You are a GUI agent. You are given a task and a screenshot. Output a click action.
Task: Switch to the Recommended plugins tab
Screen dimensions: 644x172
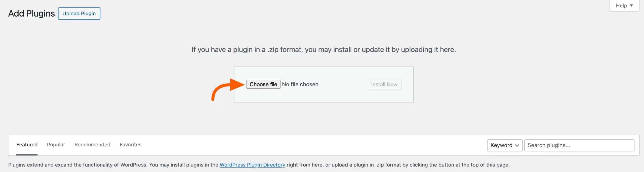tap(92, 145)
